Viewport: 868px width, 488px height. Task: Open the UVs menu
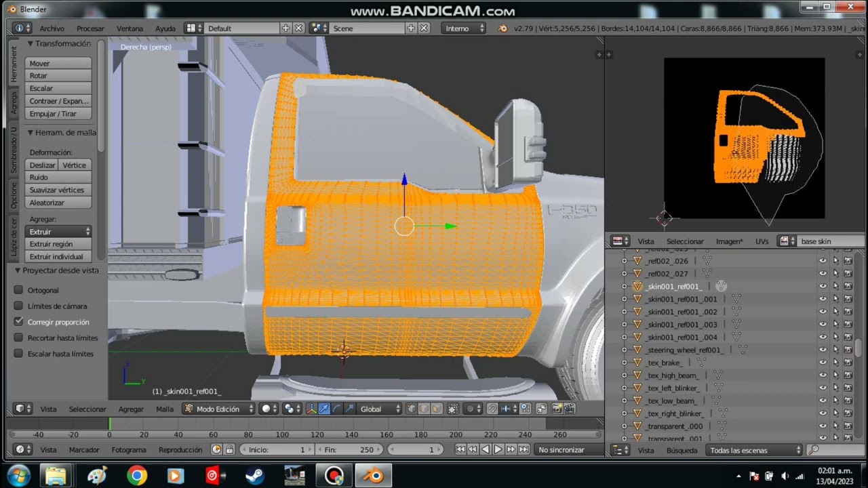[x=762, y=241]
